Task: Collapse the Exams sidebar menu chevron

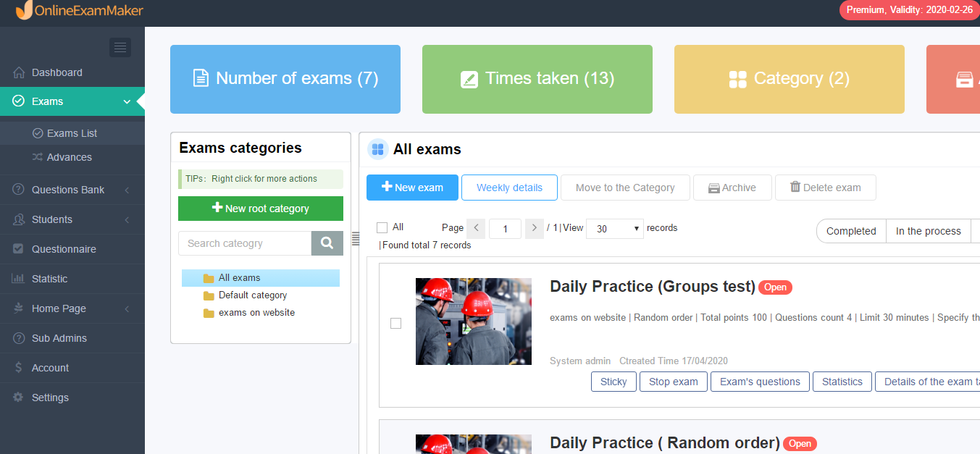Action: click(x=127, y=101)
